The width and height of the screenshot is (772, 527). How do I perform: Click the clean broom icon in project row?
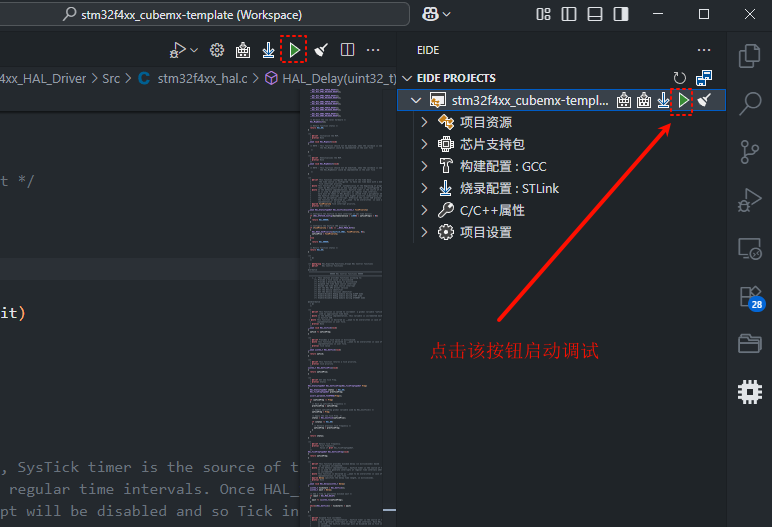pyautogui.click(x=704, y=101)
